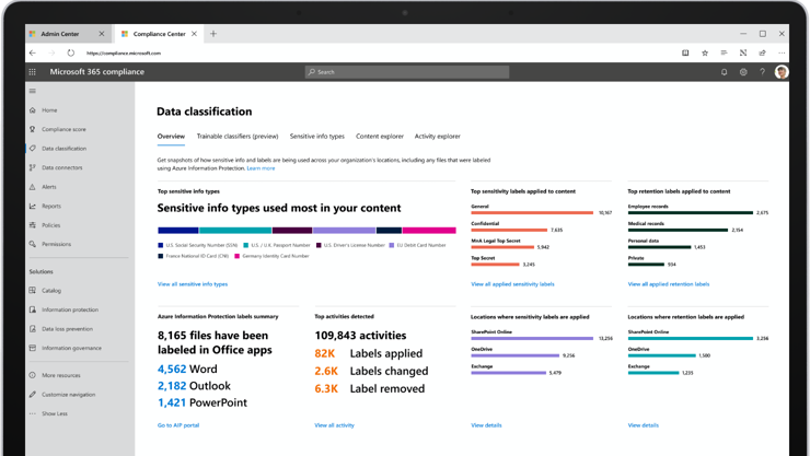Click Data loss prevention icon

click(33, 328)
